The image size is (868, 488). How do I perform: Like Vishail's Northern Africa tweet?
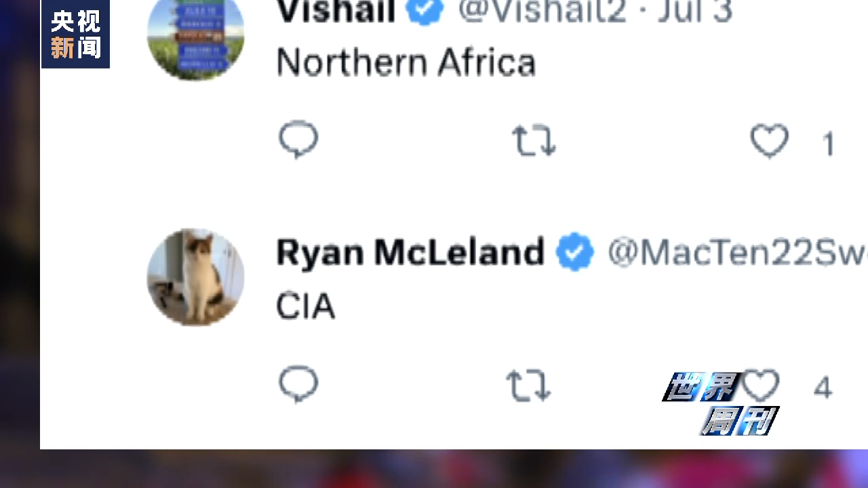point(769,142)
